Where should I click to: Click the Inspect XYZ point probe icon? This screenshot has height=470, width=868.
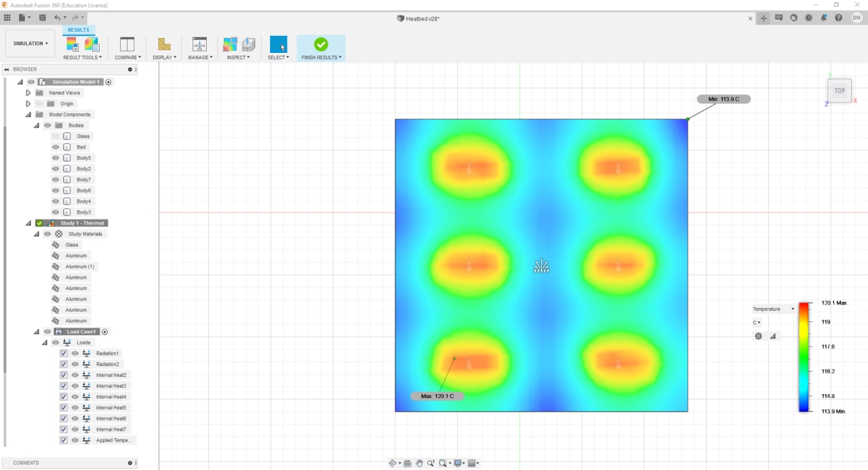coord(248,44)
